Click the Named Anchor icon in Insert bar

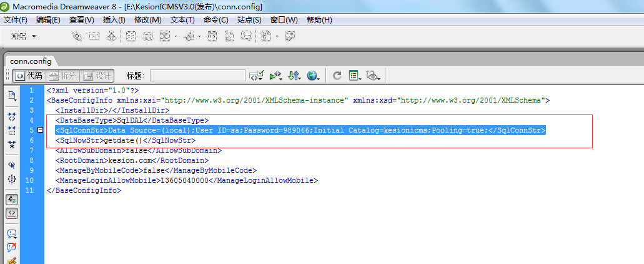[111, 36]
